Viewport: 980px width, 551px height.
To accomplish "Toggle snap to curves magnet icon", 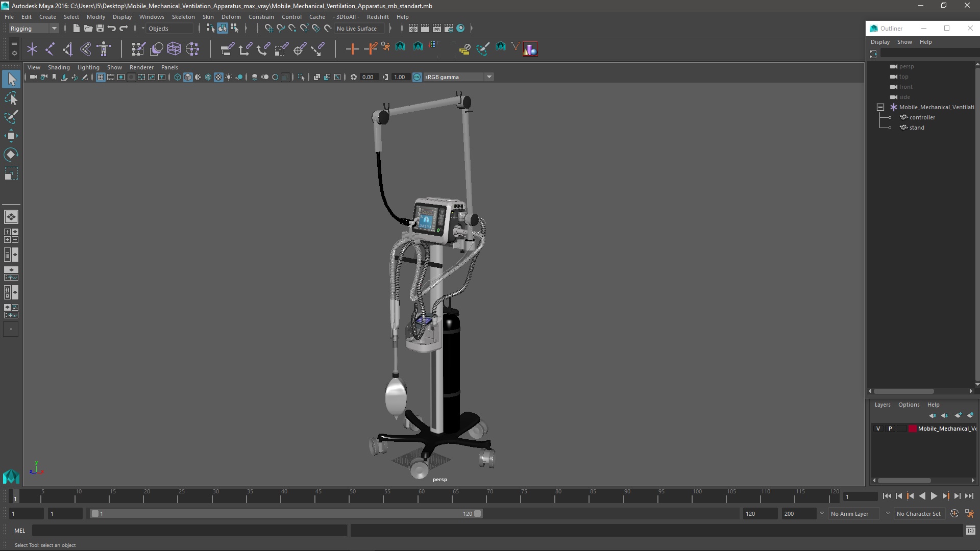I will pos(280,29).
